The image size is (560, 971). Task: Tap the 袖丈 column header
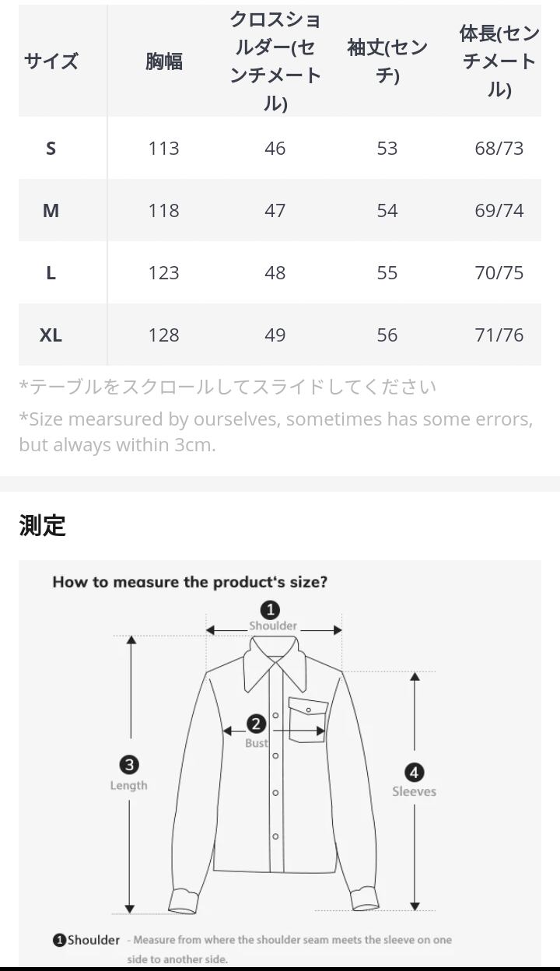[x=387, y=61]
